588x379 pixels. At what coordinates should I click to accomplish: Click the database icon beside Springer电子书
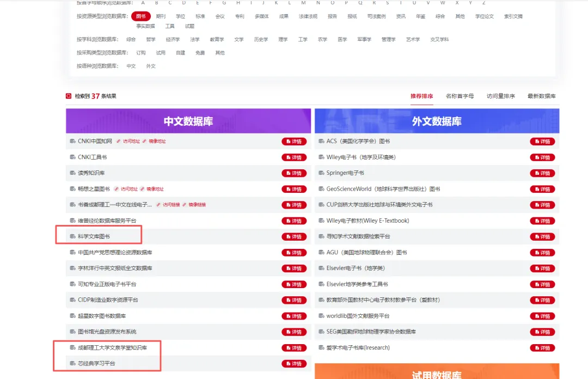321,173
